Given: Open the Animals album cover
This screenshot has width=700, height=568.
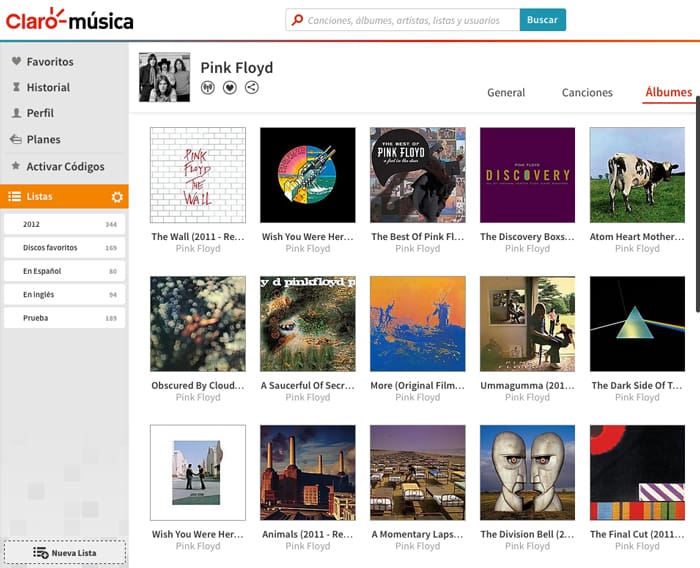Looking at the screenshot, I should point(308,472).
